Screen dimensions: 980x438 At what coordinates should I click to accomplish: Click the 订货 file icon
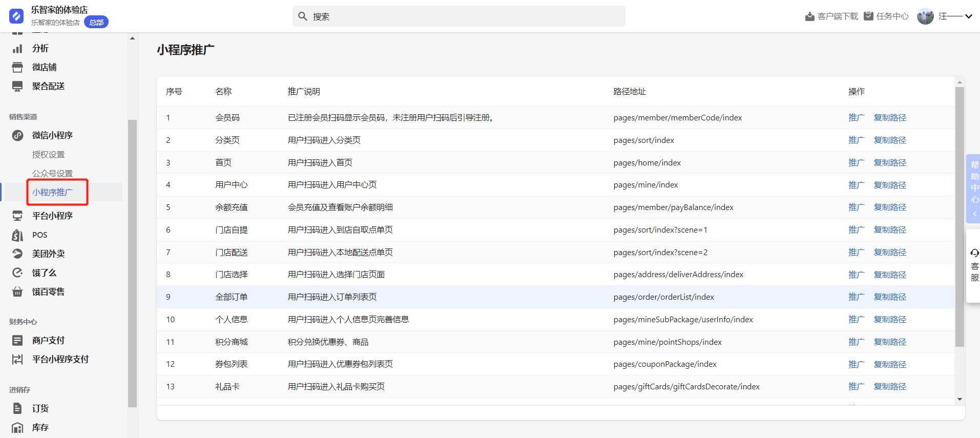(17, 408)
